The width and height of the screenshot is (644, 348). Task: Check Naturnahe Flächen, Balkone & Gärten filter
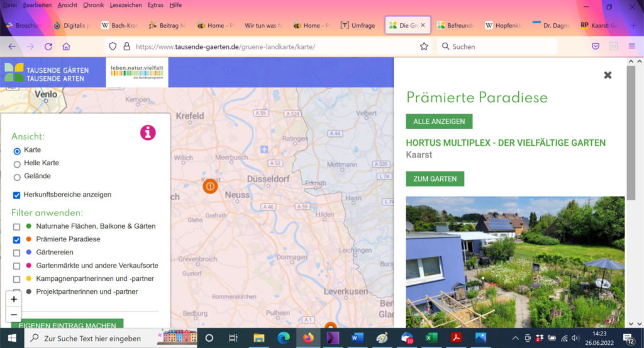[16, 227]
